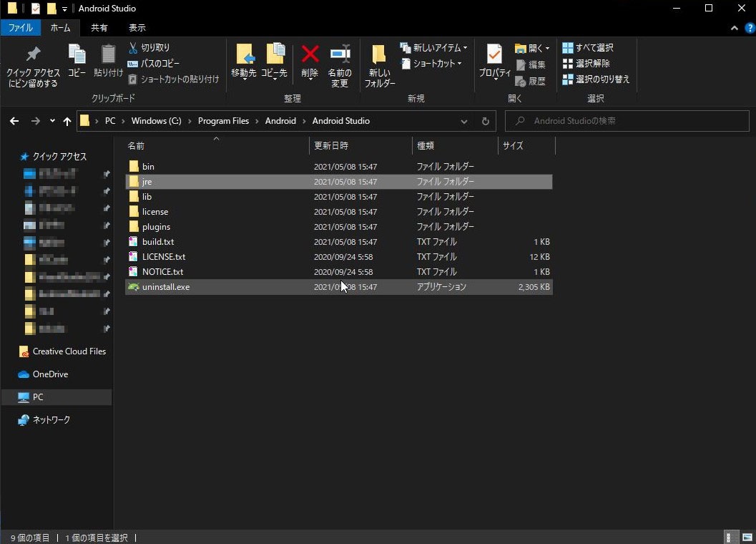756x544 pixels.
Task: Expand breadcrumb arrow after Windows (C:)
Action: click(x=190, y=121)
